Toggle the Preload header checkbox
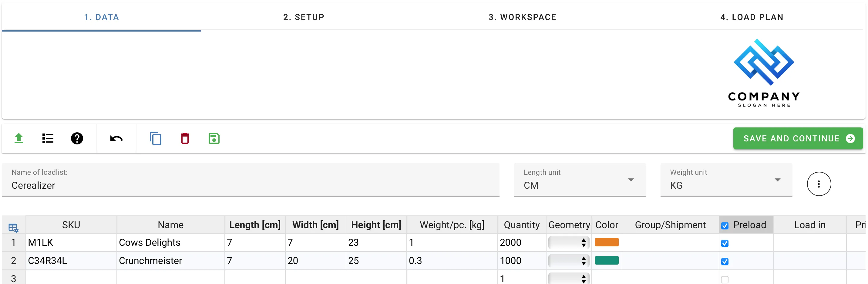The height and width of the screenshot is (284, 868). [x=725, y=226]
